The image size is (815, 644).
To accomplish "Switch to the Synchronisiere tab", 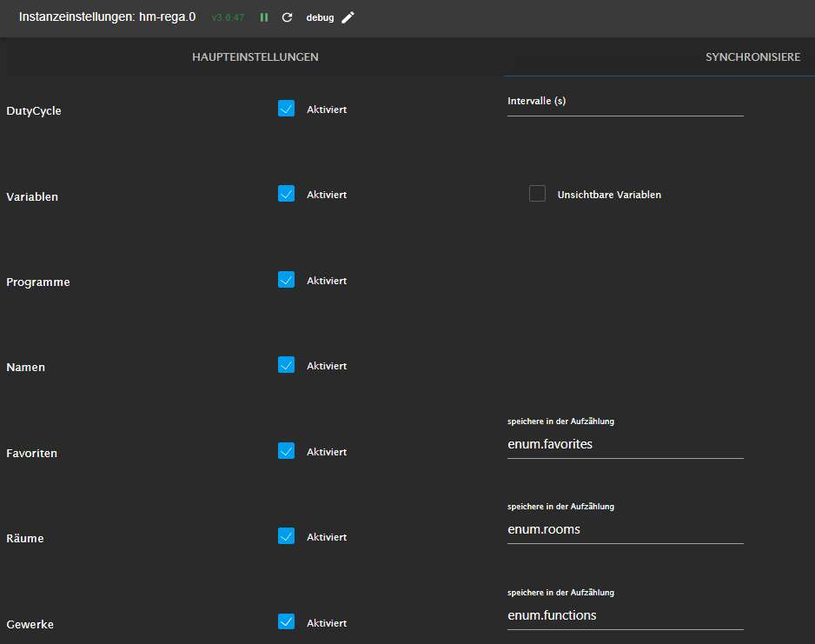I will [752, 57].
